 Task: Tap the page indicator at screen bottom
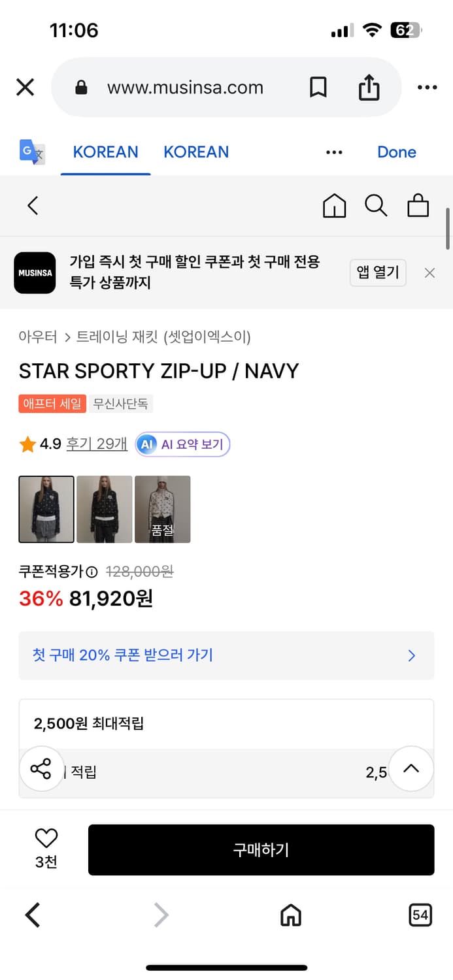pos(420,915)
